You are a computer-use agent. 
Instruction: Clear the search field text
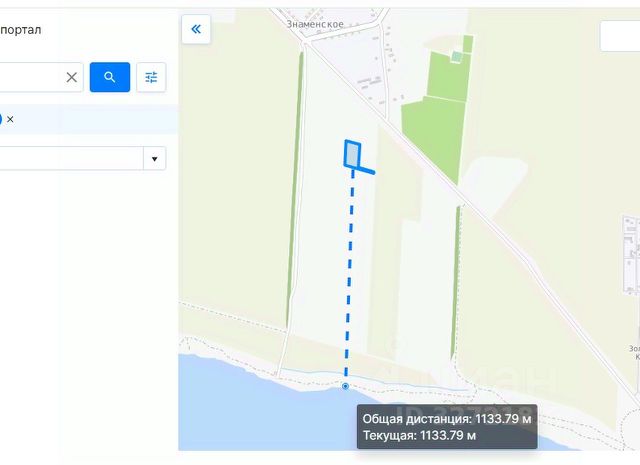click(x=72, y=77)
